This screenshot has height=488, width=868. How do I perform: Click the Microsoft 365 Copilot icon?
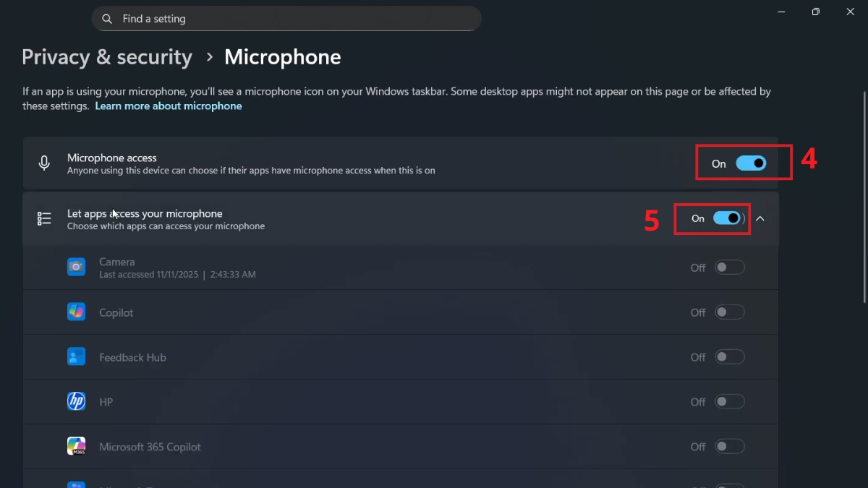click(x=77, y=447)
